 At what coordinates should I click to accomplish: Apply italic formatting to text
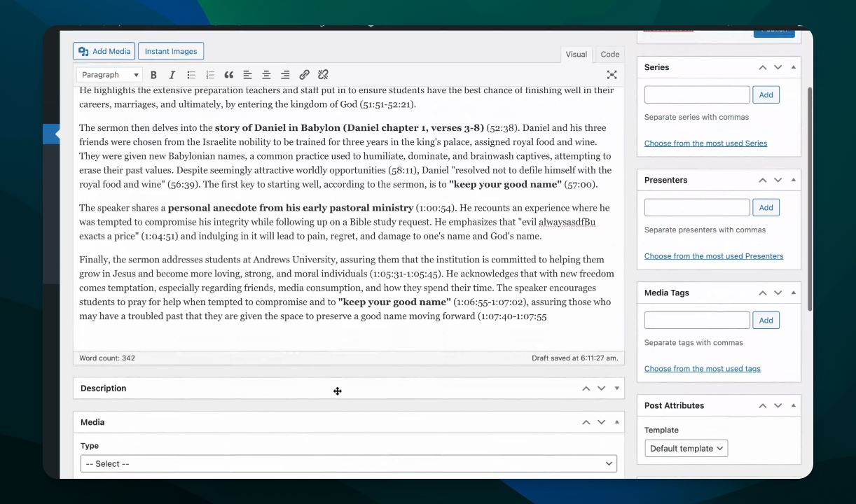pos(172,75)
